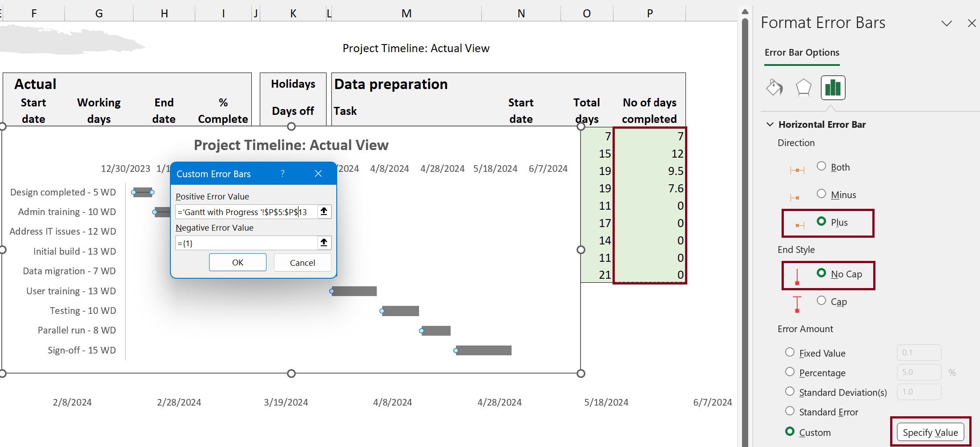Collapse the Horizontal Error Bar section
This screenshot has height=447, width=980.
(770, 125)
